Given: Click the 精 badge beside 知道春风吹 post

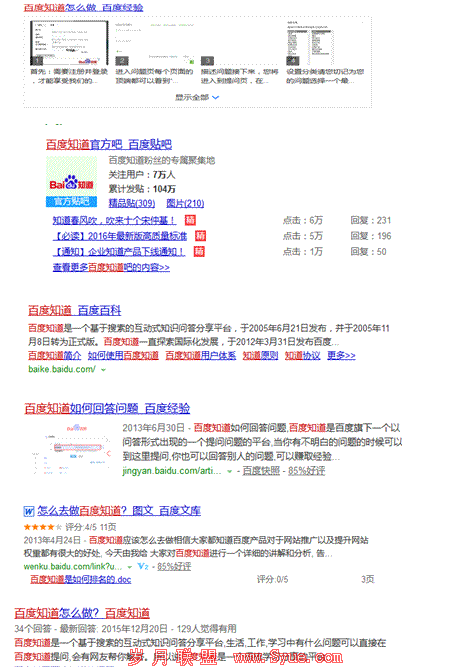Looking at the screenshot, I should [190, 220].
